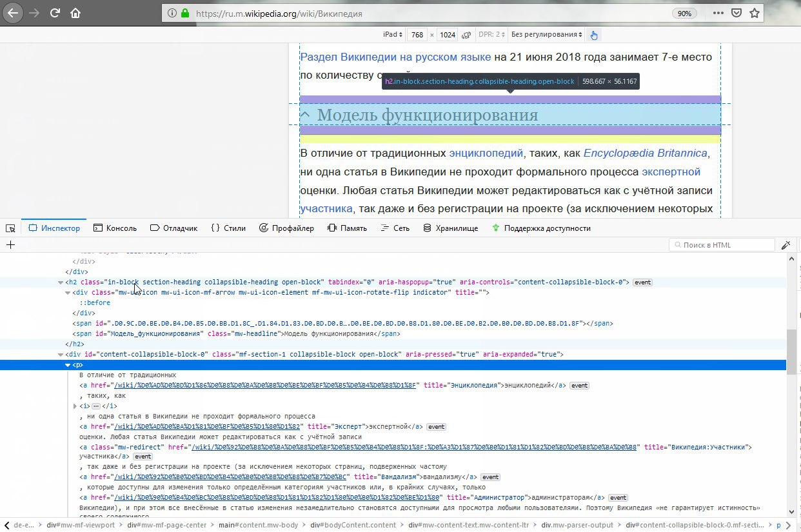Open the 'участника' link in the article
This screenshot has height=532, width=801.
tap(326, 209)
